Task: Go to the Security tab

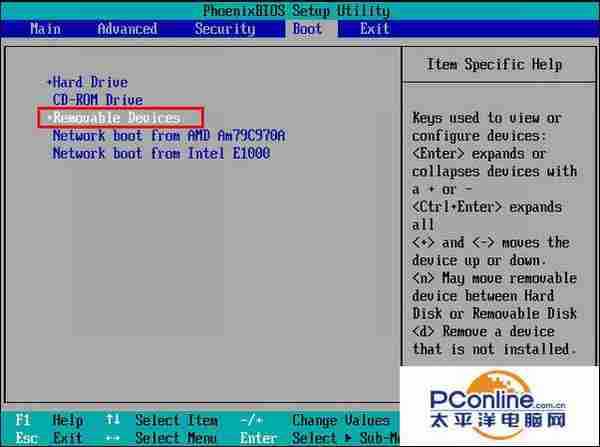Action: coord(225,29)
